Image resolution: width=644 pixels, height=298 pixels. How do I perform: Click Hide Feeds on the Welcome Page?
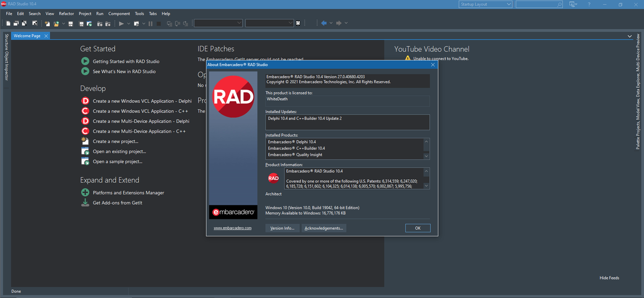click(609, 278)
